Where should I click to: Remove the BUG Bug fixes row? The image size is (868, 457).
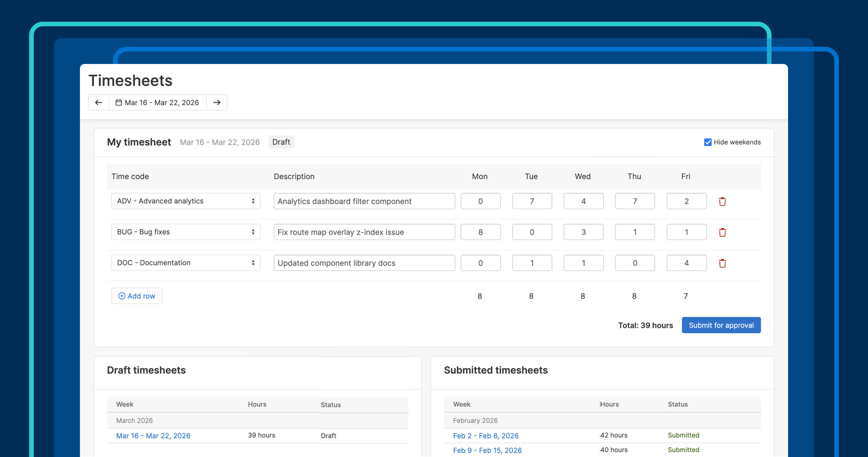click(722, 232)
